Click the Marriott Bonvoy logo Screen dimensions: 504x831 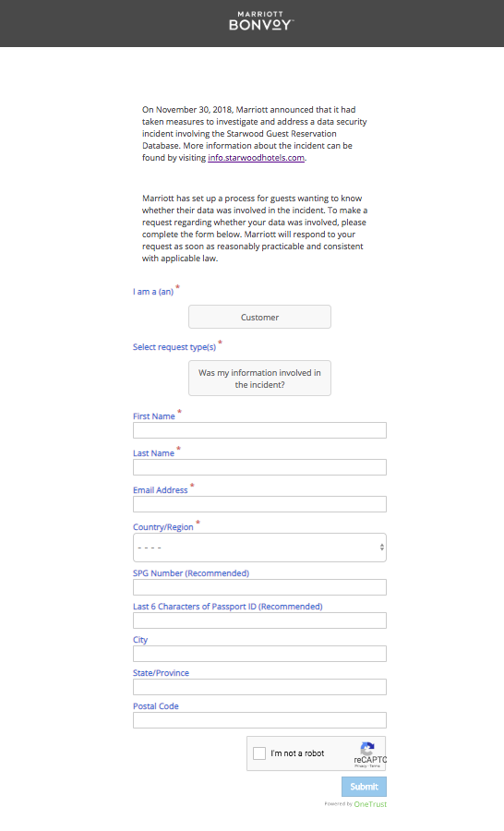(259, 20)
